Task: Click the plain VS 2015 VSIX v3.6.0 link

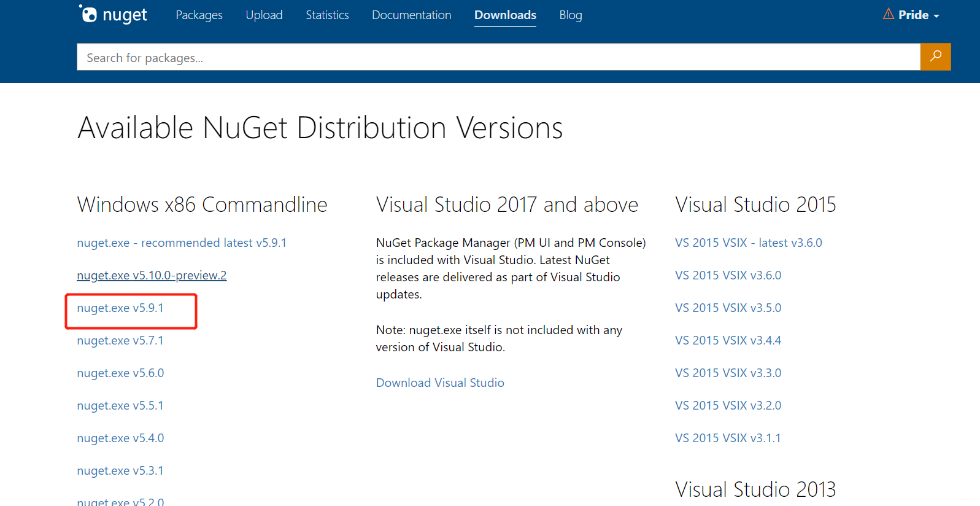Action: 728,275
